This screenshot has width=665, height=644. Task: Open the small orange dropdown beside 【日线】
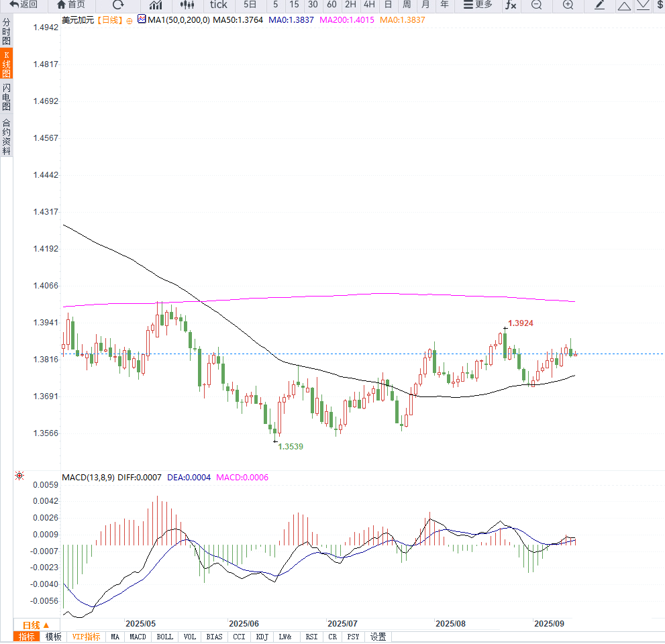(129, 20)
